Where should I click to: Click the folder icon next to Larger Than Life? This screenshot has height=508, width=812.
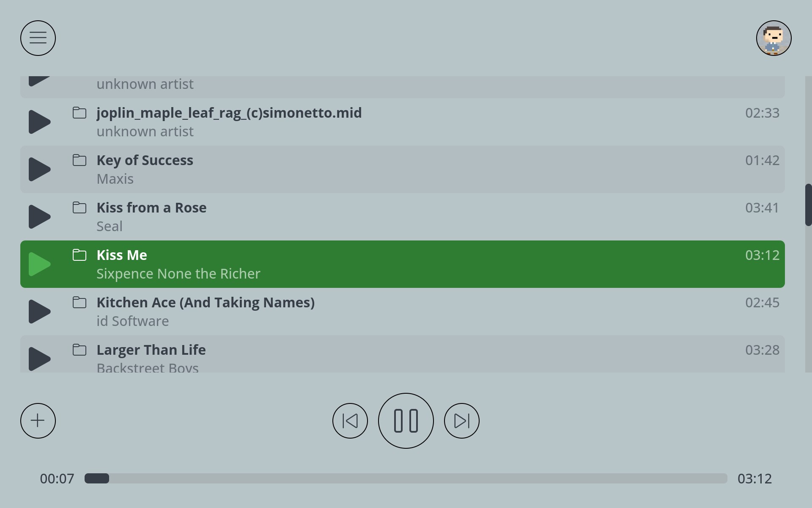click(x=79, y=350)
